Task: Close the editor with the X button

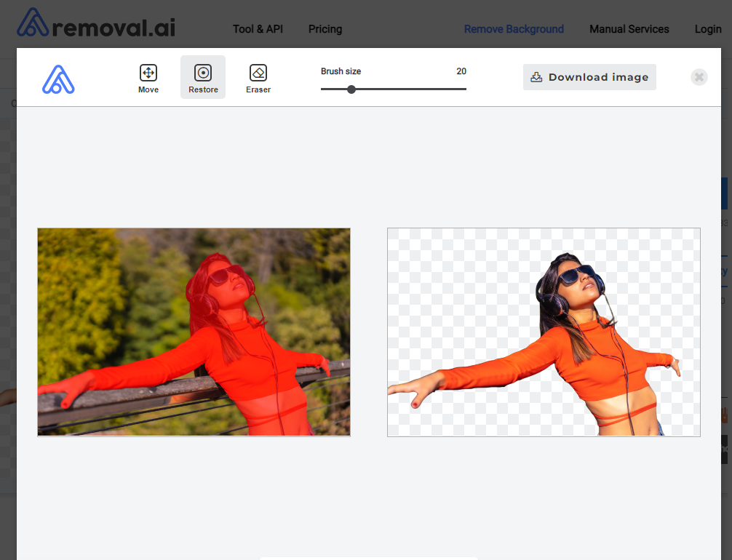Action: pyautogui.click(x=699, y=77)
